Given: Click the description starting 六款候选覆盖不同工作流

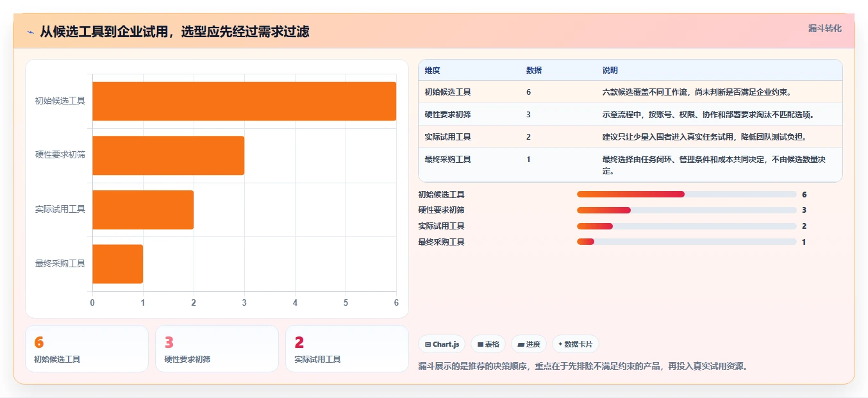Looking at the screenshot, I should point(699,92).
